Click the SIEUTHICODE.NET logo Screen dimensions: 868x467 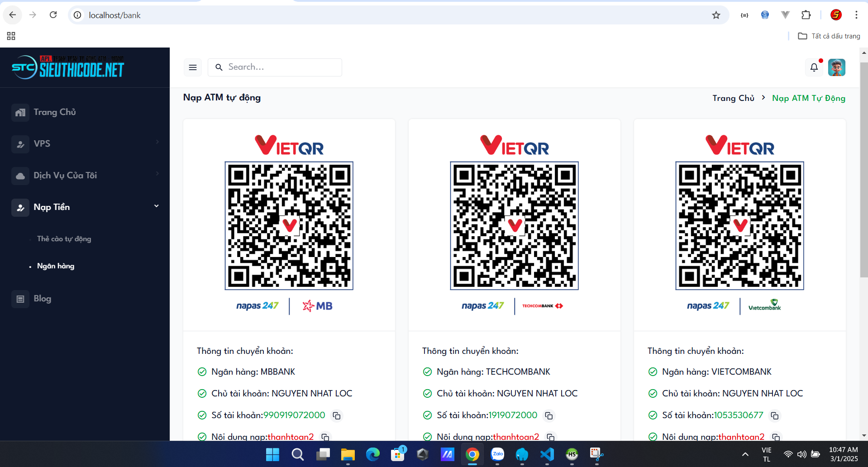68,67
